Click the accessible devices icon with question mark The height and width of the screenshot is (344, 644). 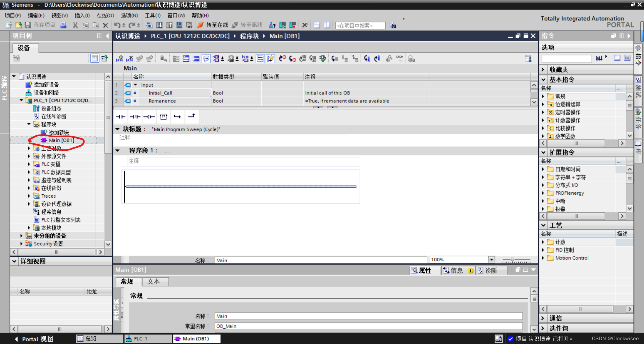tap(272, 25)
